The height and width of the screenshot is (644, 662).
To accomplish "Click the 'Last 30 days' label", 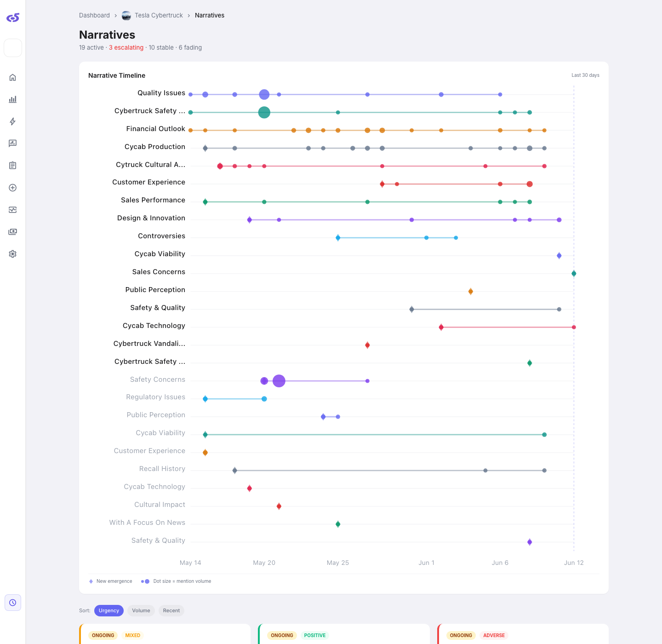I will point(585,75).
